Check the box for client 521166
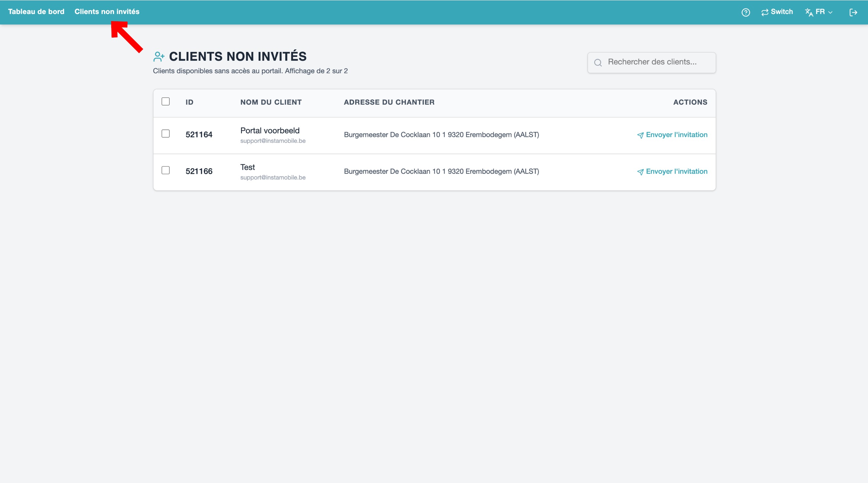 (165, 170)
